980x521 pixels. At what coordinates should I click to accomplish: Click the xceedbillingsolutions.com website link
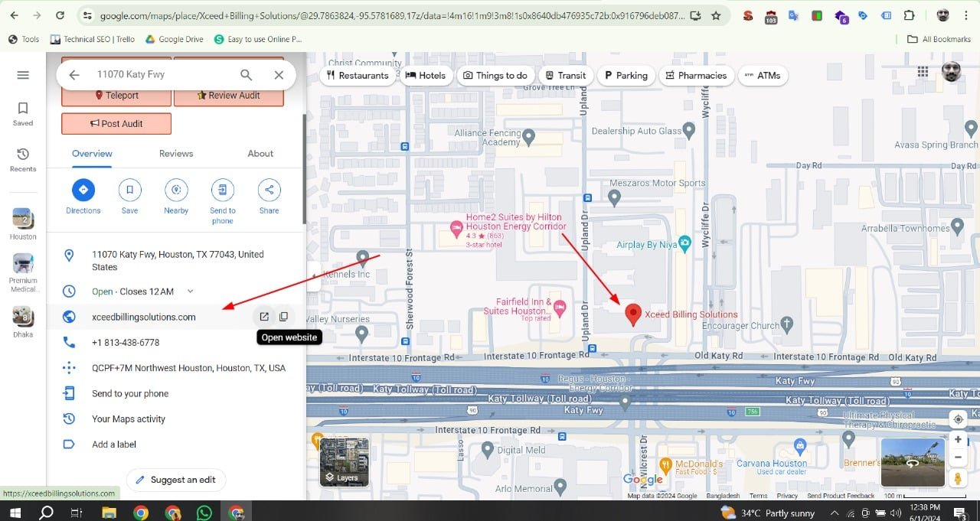coord(144,317)
